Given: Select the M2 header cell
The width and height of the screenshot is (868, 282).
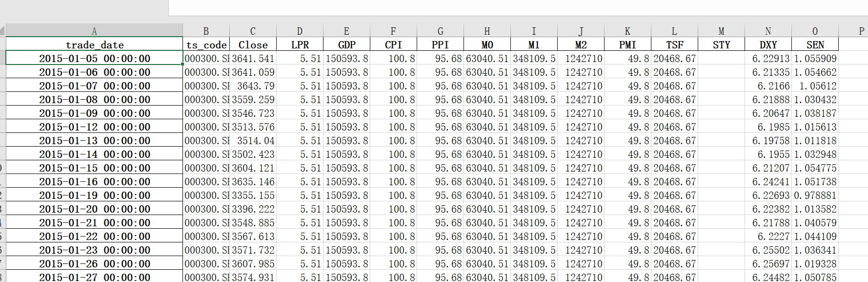Looking at the screenshot, I should coord(581,44).
